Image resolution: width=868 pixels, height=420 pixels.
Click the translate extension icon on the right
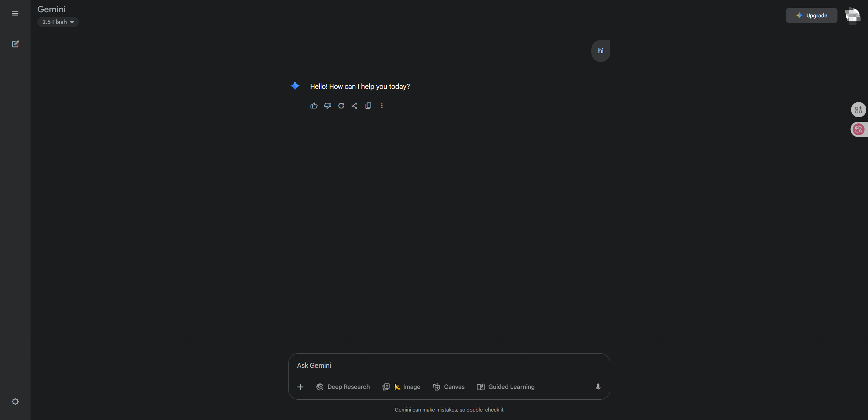(x=859, y=129)
